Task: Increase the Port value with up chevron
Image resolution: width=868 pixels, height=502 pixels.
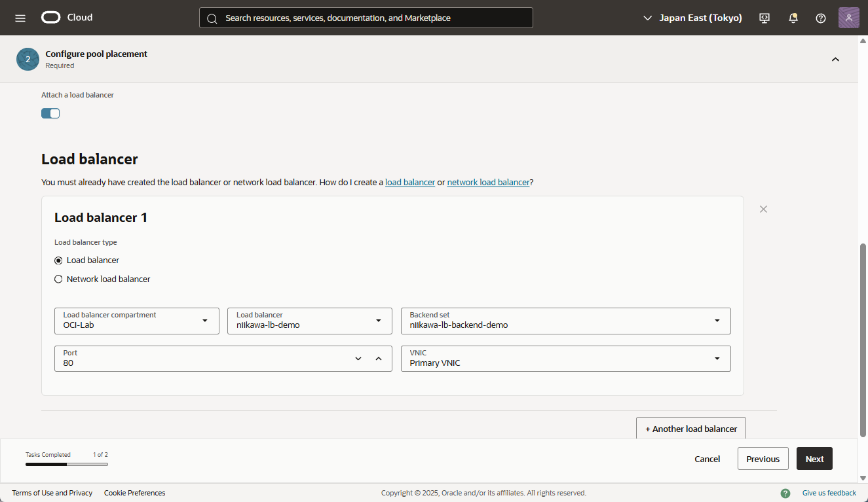Action: (378, 359)
